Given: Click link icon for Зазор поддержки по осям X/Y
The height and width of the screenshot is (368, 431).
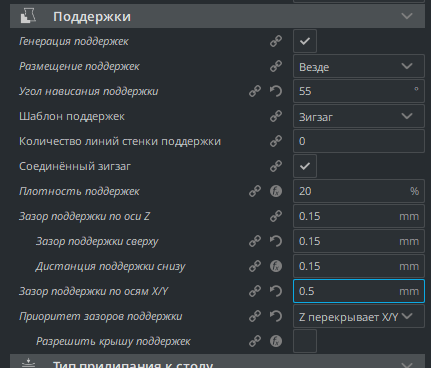Looking at the screenshot, I should [255, 291].
